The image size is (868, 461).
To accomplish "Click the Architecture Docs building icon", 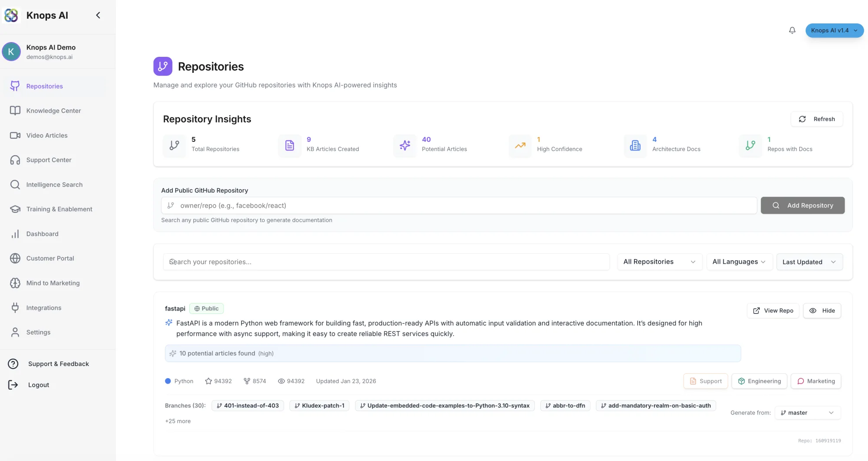I will click(x=635, y=145).
